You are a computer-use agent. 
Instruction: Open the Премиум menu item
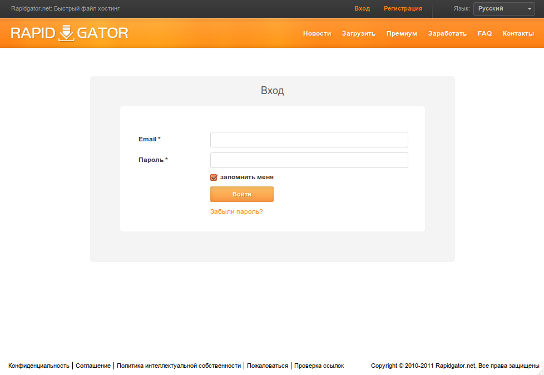point(402,34)
